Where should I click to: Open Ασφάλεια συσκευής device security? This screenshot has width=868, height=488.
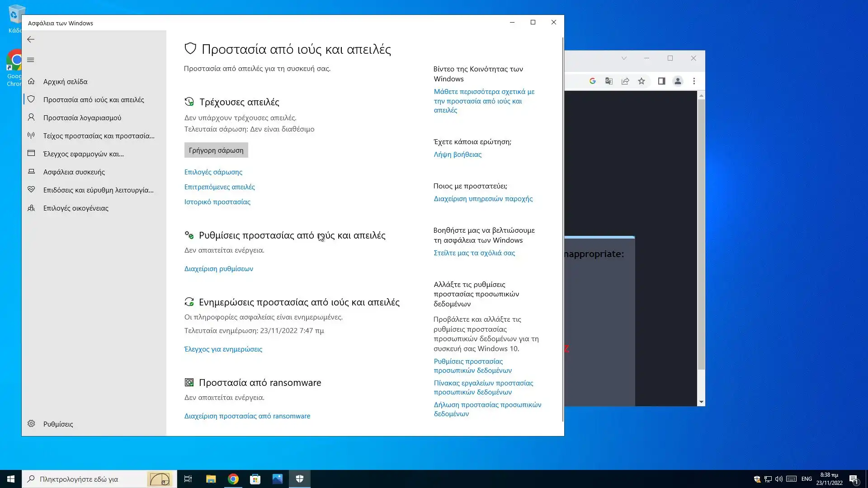click(x=74, y=172)
